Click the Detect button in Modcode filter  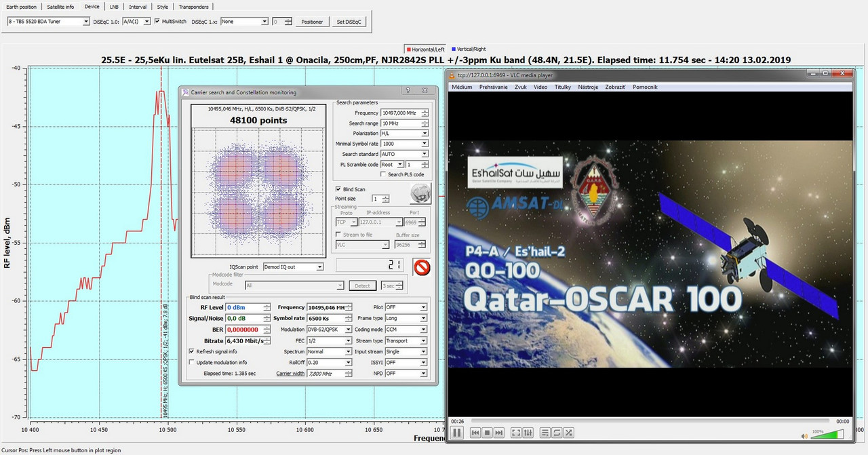pyautogui.click(x=364, y=286)
